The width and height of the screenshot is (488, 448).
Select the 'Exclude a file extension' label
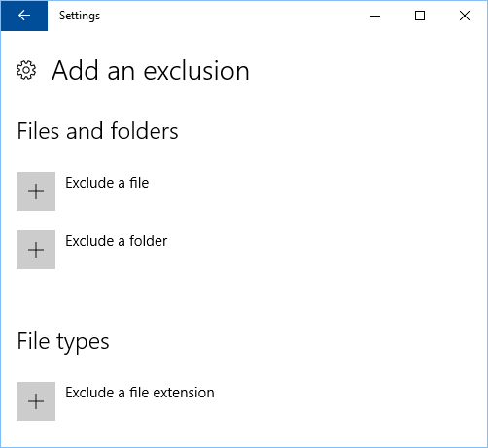pyautogui.click(x=140, y=393)
